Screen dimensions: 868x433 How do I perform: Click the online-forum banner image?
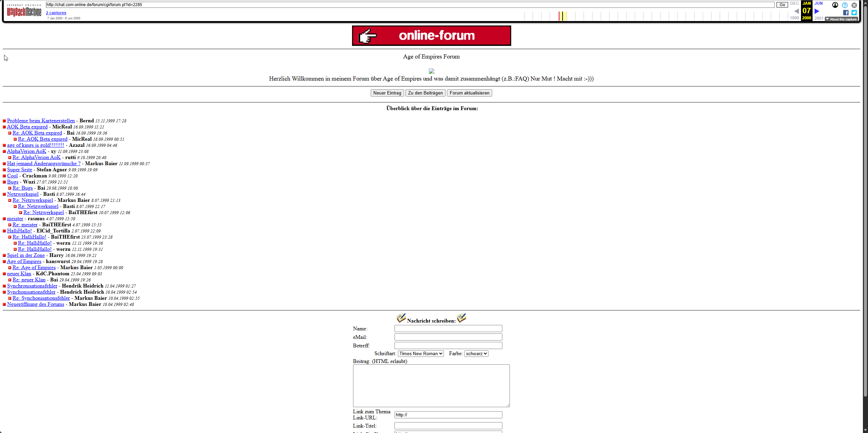[431, 36]
